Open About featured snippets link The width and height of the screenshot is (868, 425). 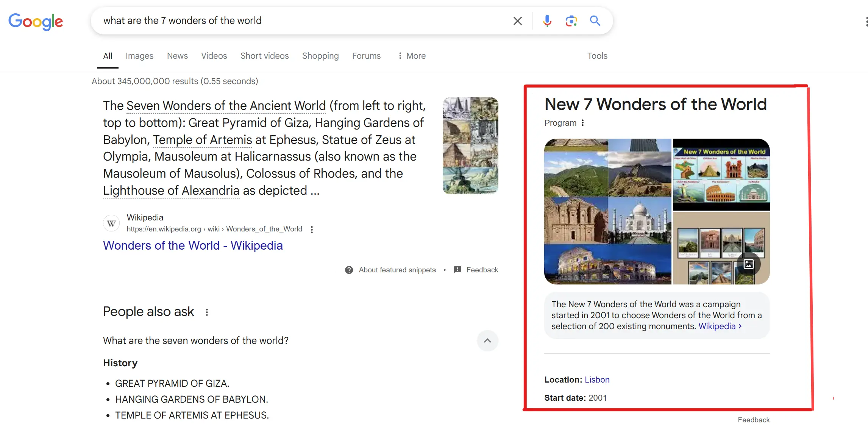click(397, 270)
